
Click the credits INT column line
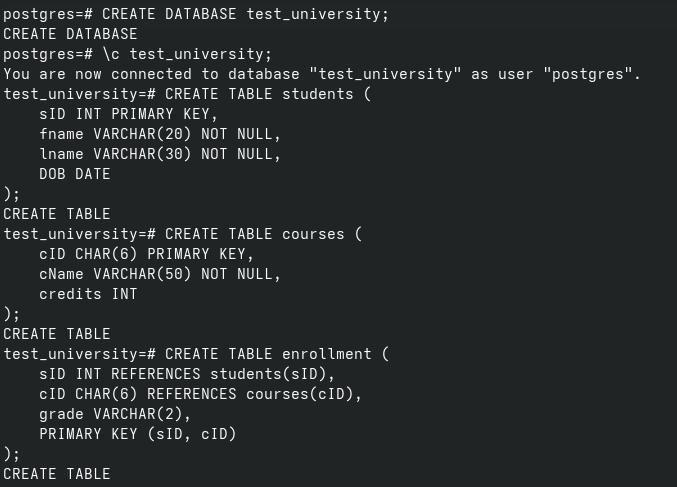(x=88, y=294)
